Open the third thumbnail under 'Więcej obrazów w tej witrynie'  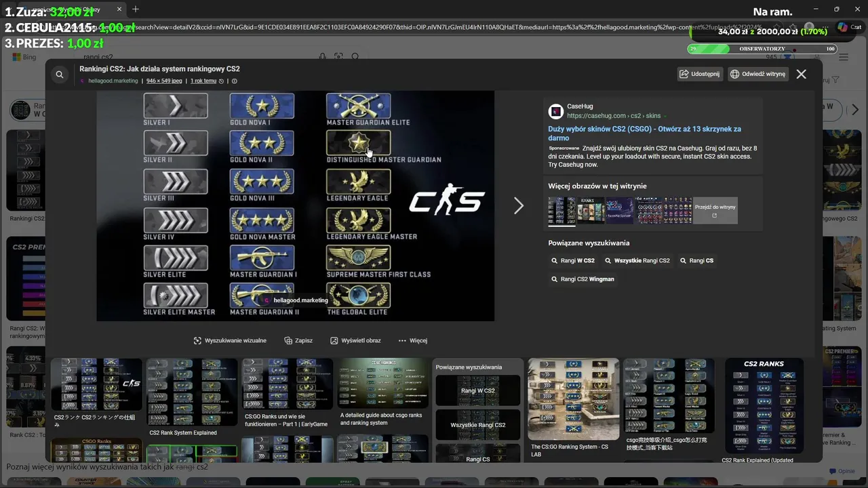click(x=620, y=210)
